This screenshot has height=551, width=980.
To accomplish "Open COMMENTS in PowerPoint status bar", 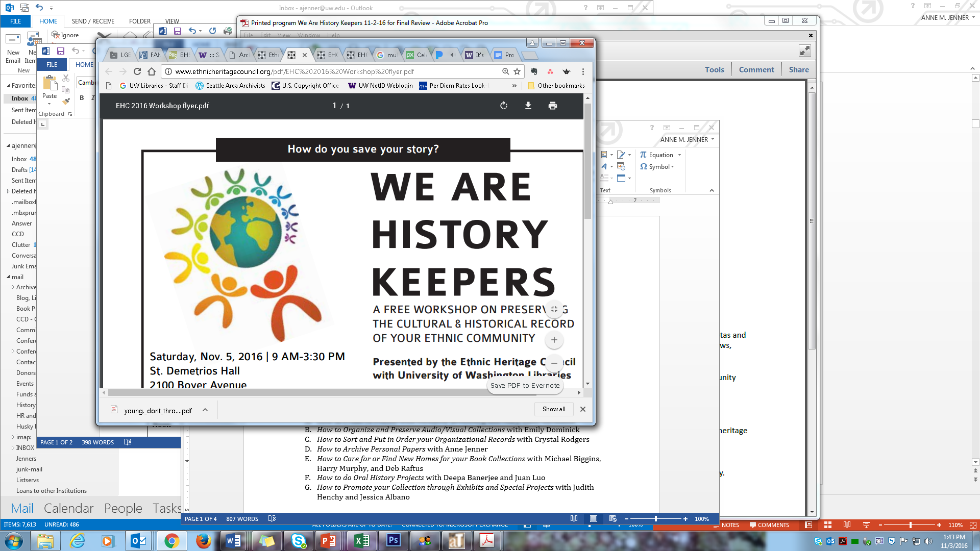I will pos(769,525).
